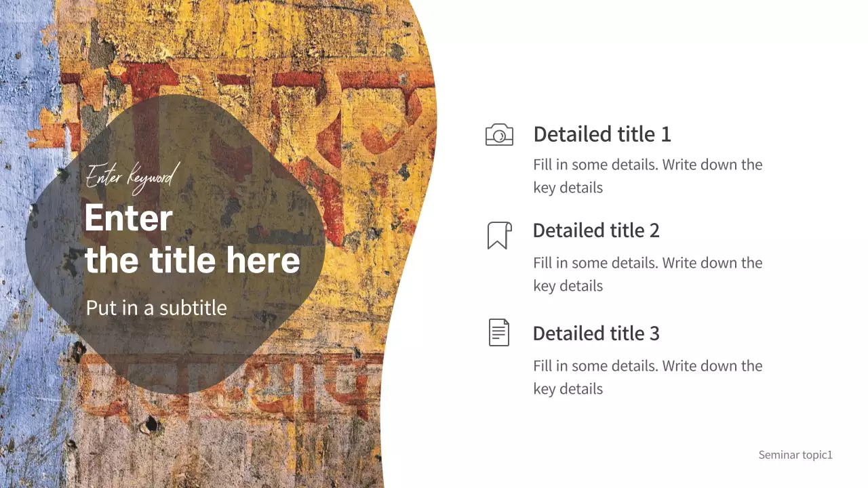Click the bold word 'Enter' in the main title
This screenshot has height=488, width=868.
click(129, 219)
